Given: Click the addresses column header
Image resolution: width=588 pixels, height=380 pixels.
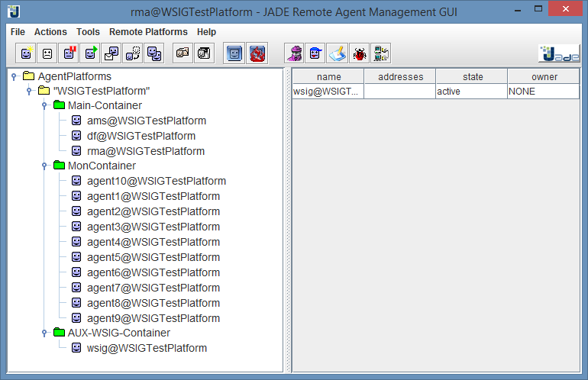Looking at the screenshot, I should (x=400, y=76).
